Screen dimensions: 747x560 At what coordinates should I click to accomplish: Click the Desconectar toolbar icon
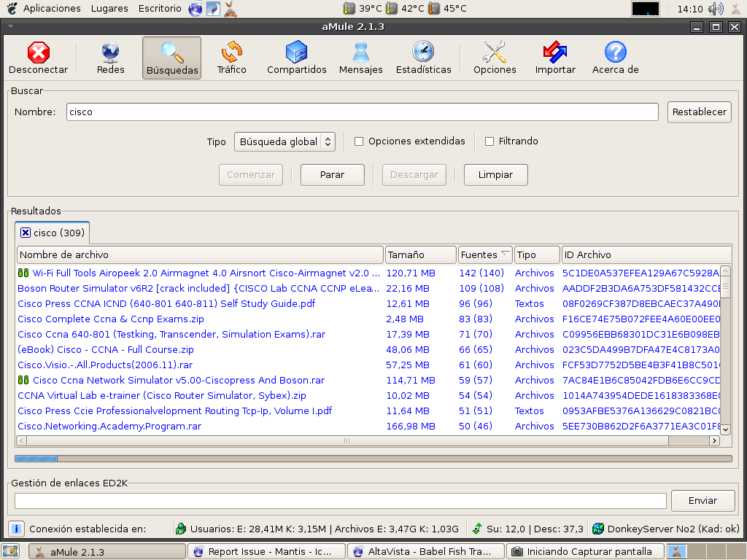pyautogui.click(x=38, y=58)
